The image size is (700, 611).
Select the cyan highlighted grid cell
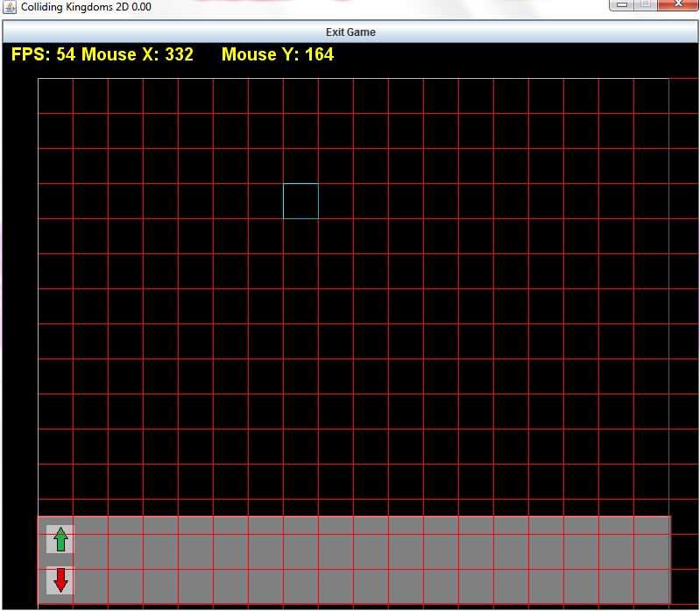pyautogui.click(x=301, y=201)
